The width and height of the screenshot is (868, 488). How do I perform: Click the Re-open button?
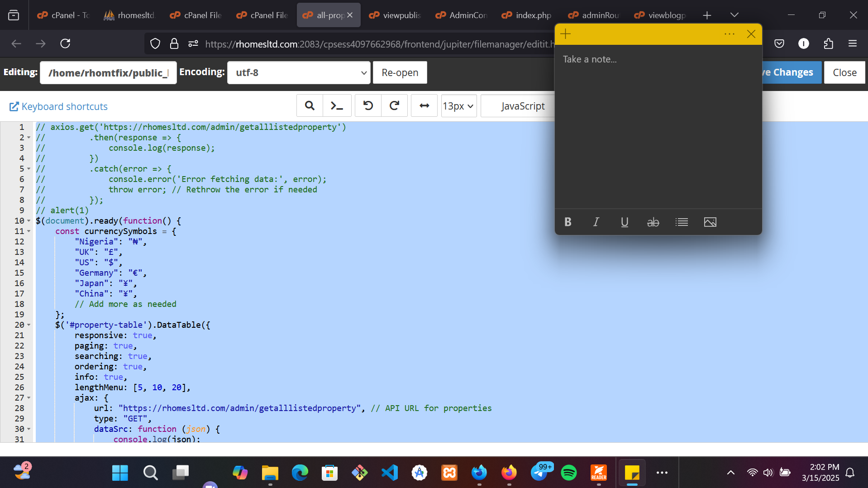(400, 73)
